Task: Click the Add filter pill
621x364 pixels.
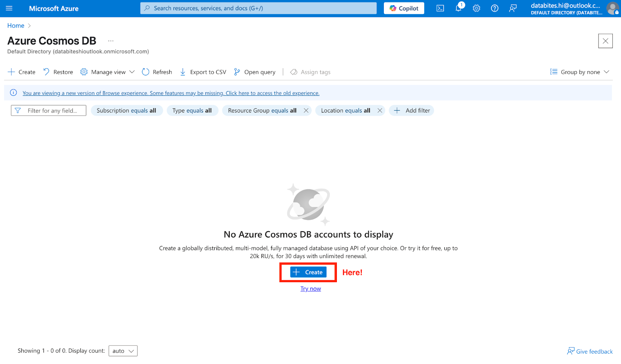Action: [x=411, y=111]
